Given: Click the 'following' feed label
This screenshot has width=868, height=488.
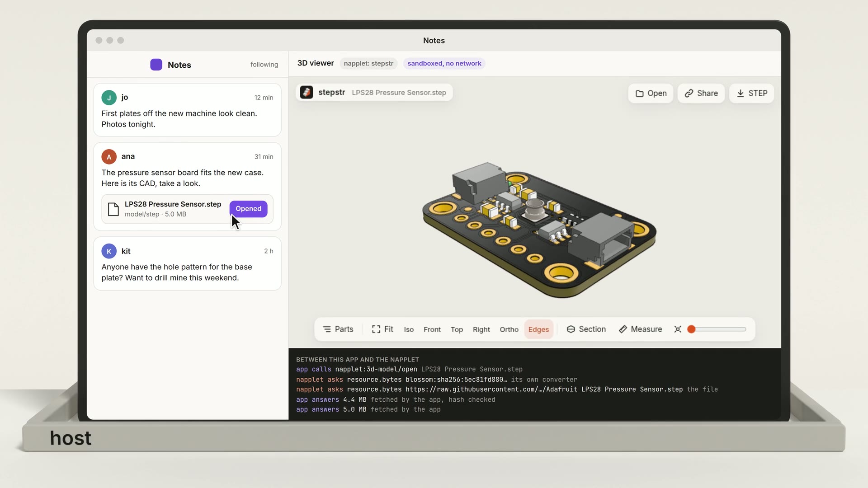Looking at the screenshot, I should pyautogui.click(x=264, y=65).
